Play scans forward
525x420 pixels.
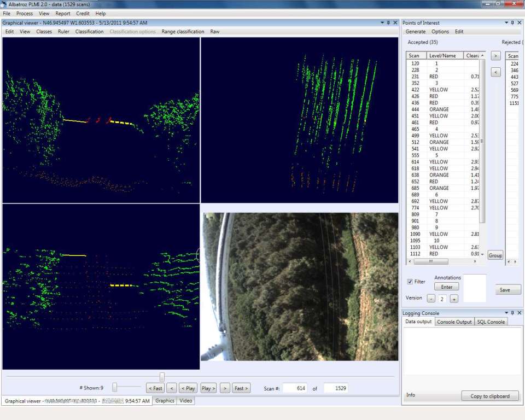tap(208, 388)
